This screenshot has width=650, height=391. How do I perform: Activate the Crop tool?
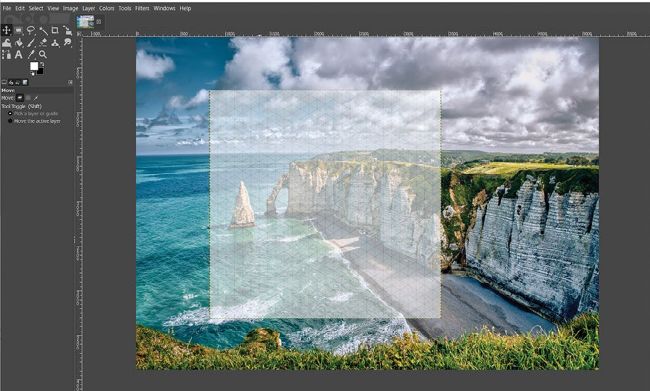click(x=55, y=30)
